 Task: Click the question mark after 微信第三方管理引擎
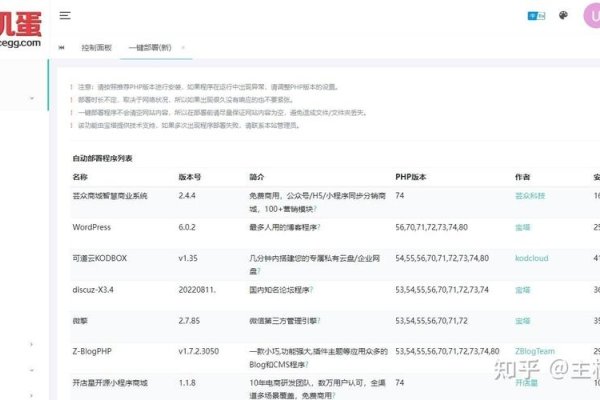[x=319, y=321]
